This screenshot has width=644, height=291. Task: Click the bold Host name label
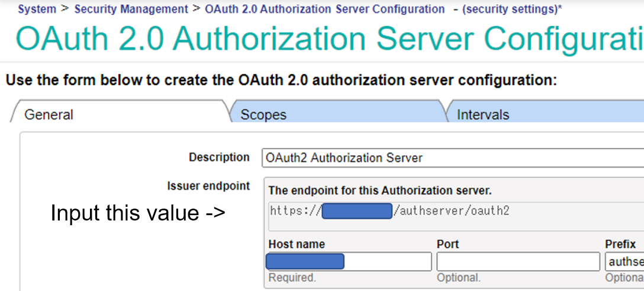[x=297, y=244]
